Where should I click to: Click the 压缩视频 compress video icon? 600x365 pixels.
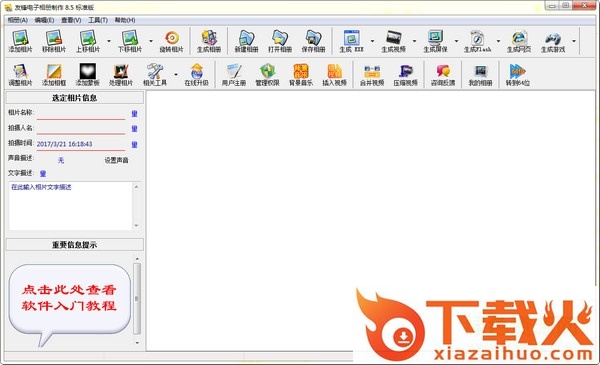click(x=406, y=71)
